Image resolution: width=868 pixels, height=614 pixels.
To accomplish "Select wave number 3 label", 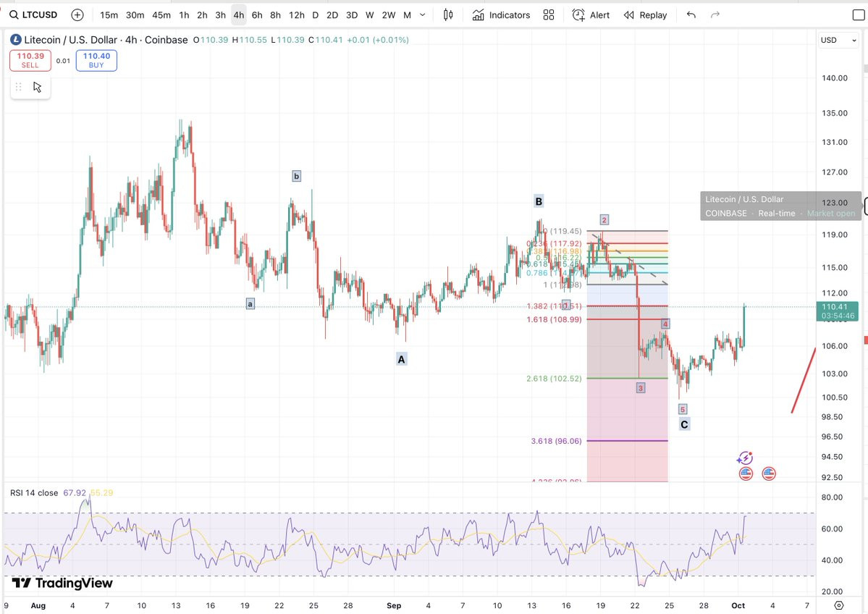I will click(641, 388).
